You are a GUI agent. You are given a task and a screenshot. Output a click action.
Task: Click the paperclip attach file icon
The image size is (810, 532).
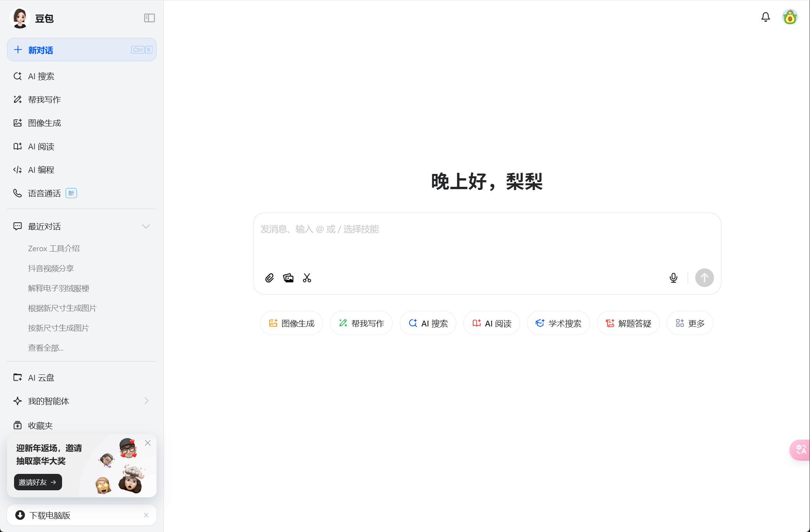[269, 278]
